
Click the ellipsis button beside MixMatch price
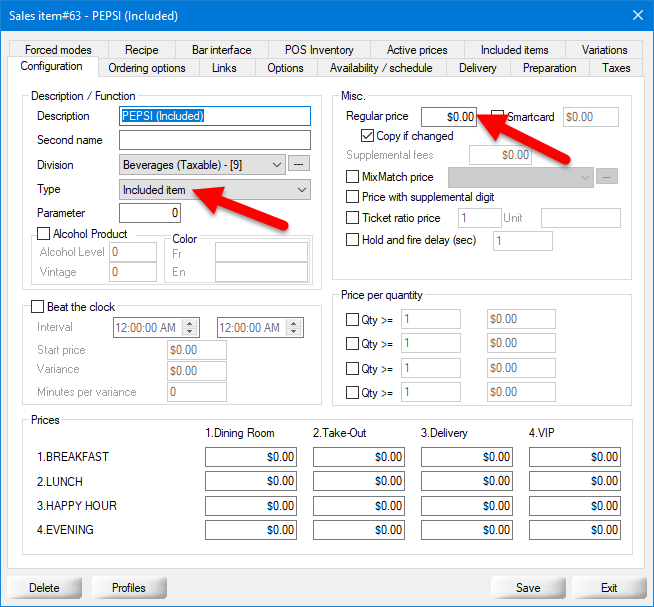606,177
